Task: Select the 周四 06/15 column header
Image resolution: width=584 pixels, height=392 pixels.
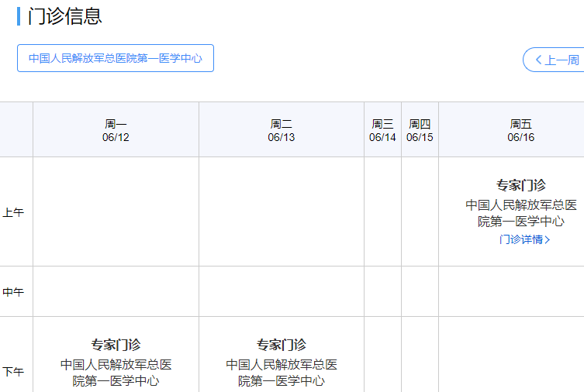Action: [420, 130]
